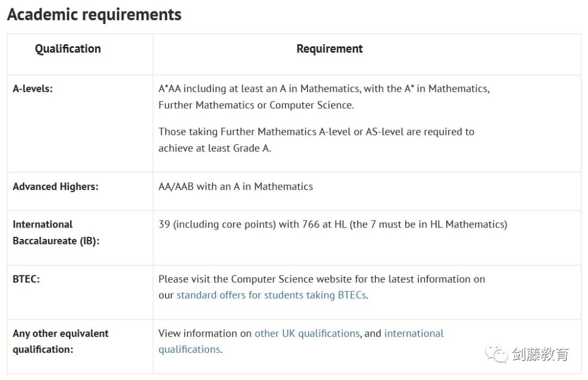Image resolution: width=588 pixels, height=380 pixels.
Task: Click the Further Mathematics Grade A paragraph
Action: pyautogui.click(x=316, y=140)
